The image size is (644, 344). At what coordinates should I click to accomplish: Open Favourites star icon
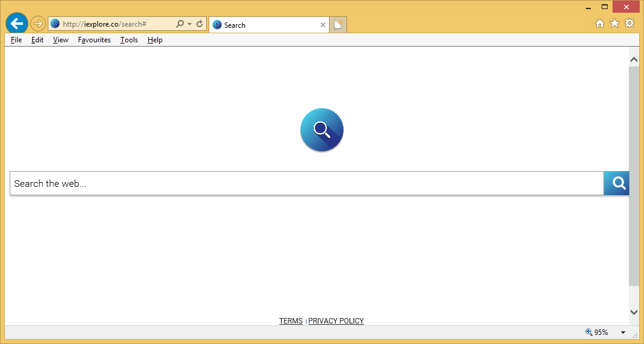(x=614, y=24)
